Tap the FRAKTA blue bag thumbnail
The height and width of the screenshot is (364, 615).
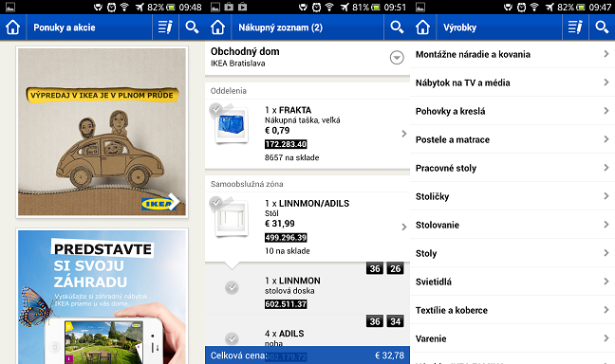click(x=232, y=125)
